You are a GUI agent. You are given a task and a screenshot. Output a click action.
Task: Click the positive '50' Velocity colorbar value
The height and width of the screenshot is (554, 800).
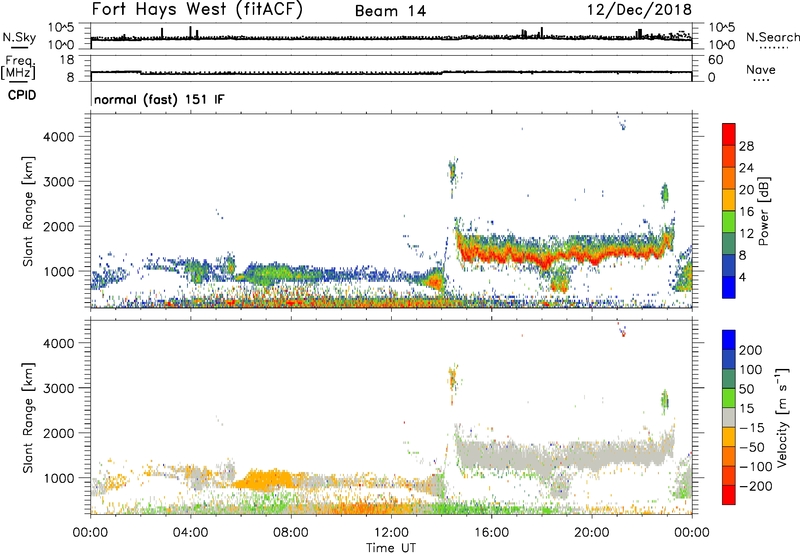(x=747, y=389)
